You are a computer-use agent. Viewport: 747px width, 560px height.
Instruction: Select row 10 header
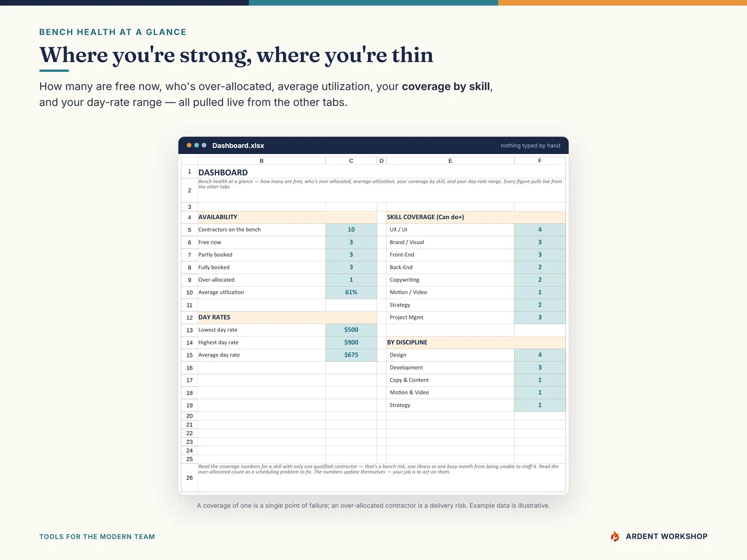pos(190,292)
